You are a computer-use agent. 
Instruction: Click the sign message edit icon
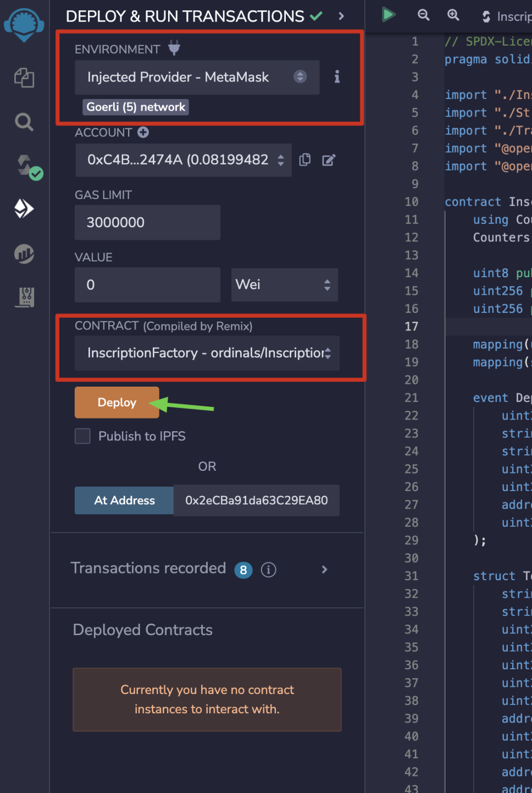329,160
